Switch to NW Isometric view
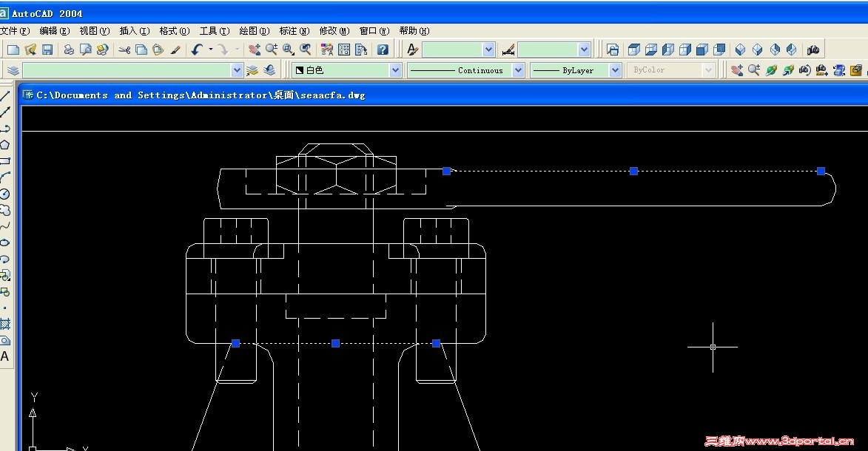The height and width of the screenshot is (451, 868). point(792,50)
